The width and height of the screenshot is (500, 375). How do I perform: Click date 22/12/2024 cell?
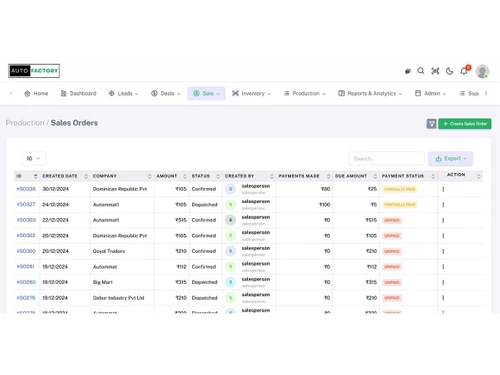tap(55, 220)
